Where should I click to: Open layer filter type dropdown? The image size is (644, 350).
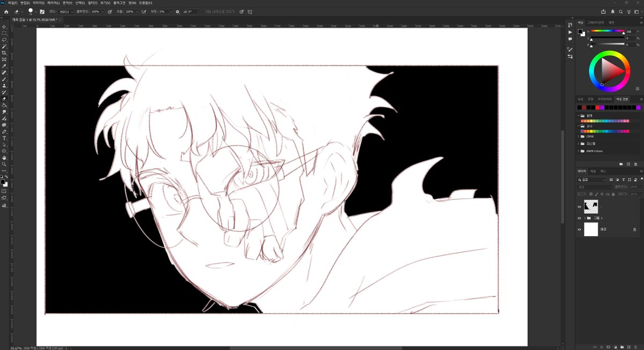[x=592, y=180]
